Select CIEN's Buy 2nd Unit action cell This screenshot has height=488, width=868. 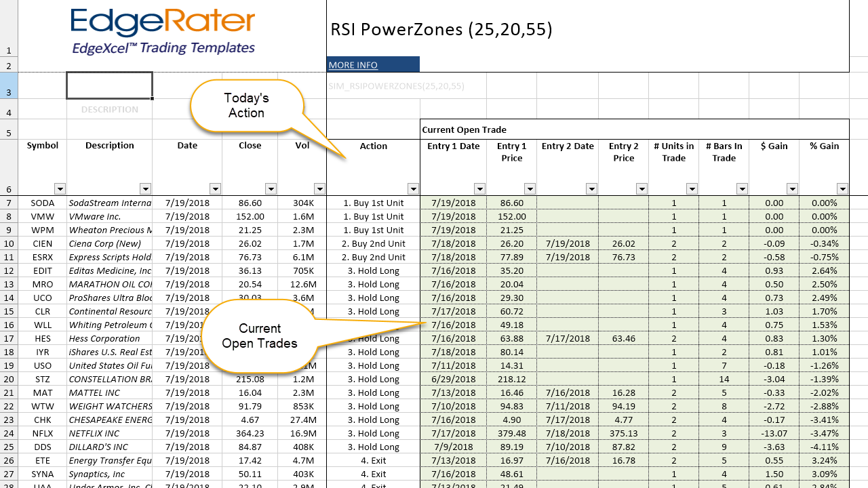[373, 243]
